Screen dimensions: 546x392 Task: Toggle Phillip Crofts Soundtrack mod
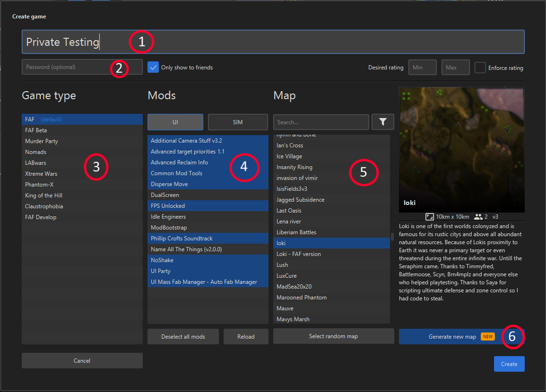pyautogui.click(x=208, y=238)
